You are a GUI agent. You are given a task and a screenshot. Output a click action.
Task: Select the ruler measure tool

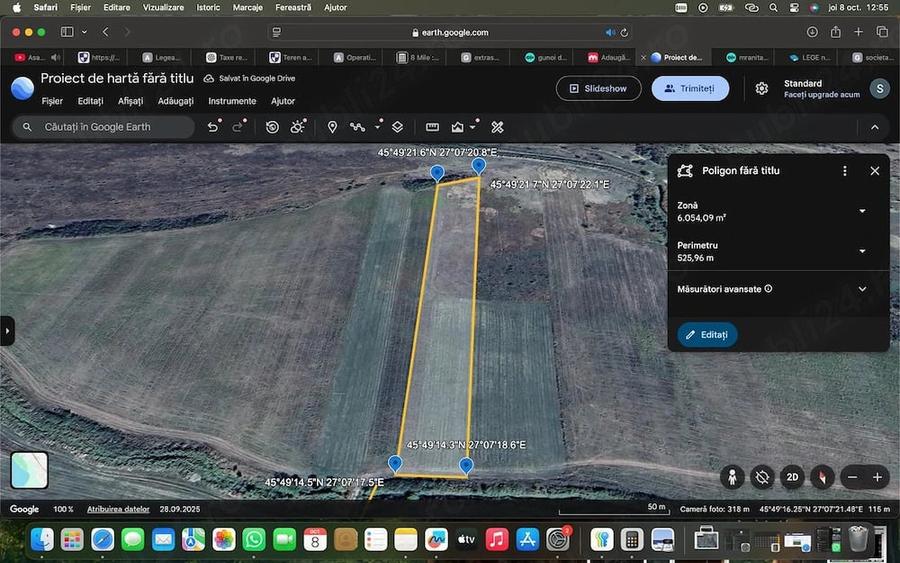[432, 127]
